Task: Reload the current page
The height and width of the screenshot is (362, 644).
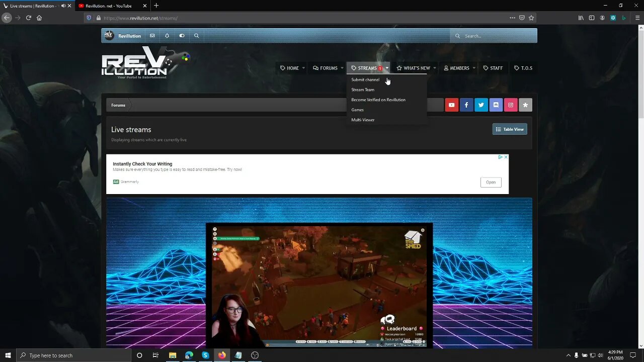Action: pyautogui.click(x=29, y=18)
